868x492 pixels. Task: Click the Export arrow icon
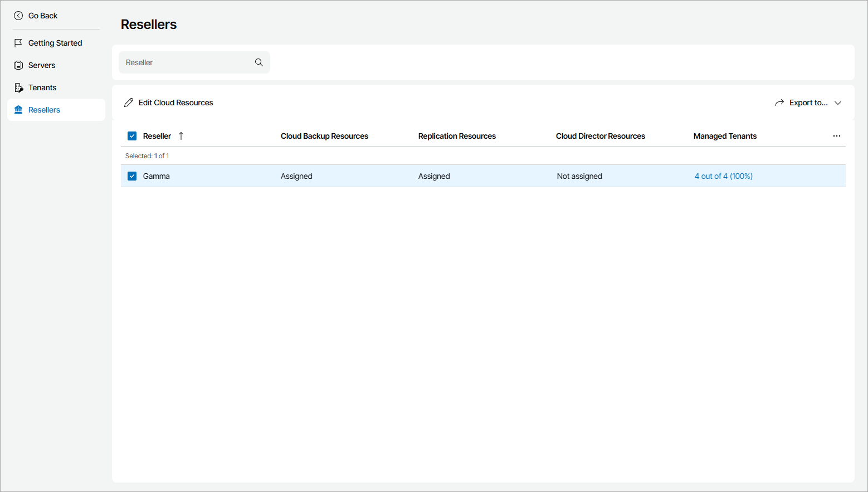click(x=779, y=102)
